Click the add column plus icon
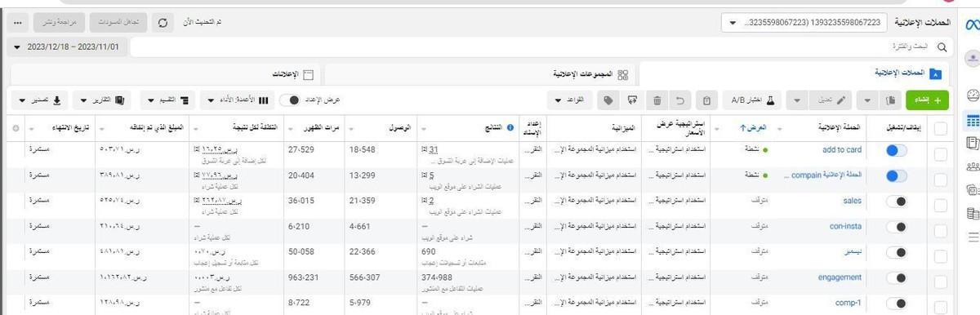This screenshot has height=315, width=980. point(15,128)
